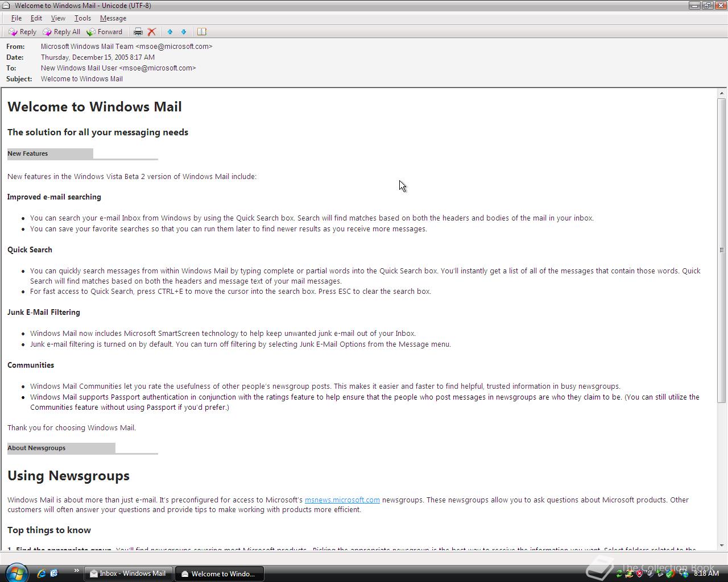The height and width of the screenshot is (582, 728).
Task: Click the envelope icon in the title bar
Action: click(6, 5)
